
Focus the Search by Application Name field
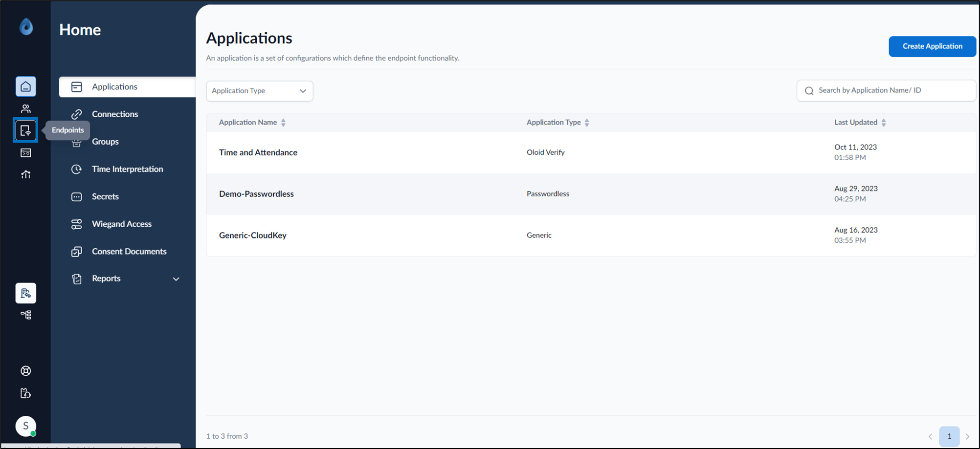click(886, 90)
